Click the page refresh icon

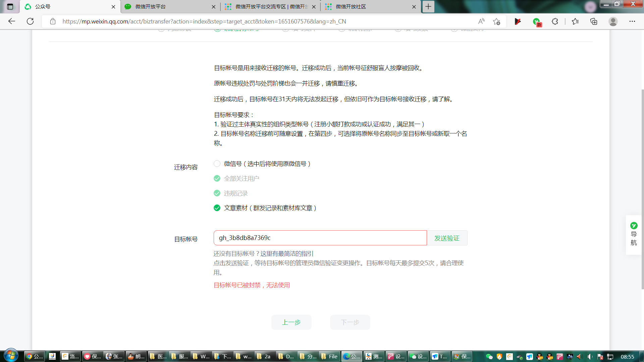click(x=30, y=21)
